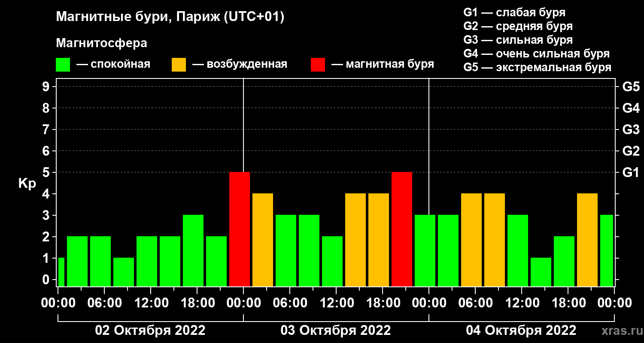Click the red Kp 5 bar on the evening of 03 Октября

pos(402,229)
